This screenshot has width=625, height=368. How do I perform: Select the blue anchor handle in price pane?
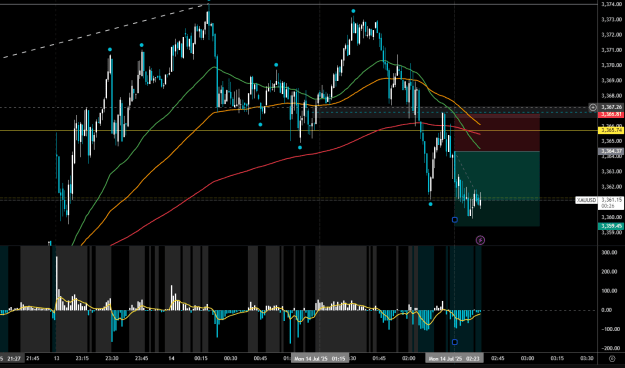tap(455, 220)
